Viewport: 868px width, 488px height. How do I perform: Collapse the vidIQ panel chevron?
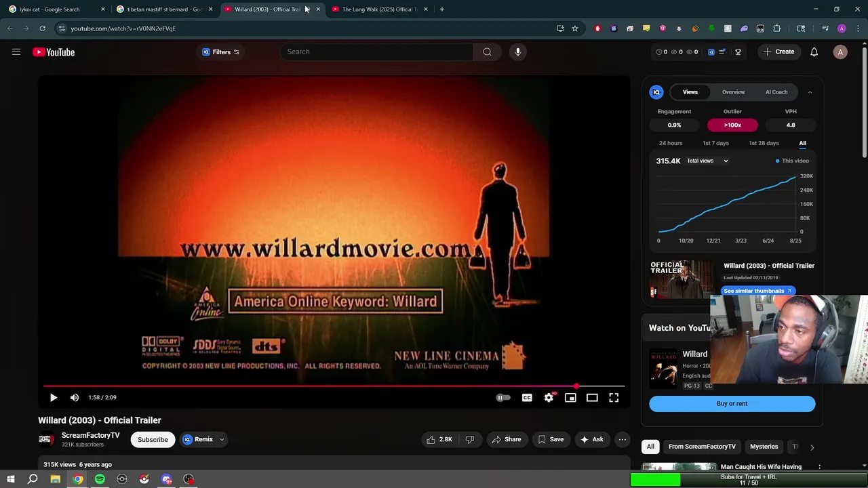click(x=810, y=92)
